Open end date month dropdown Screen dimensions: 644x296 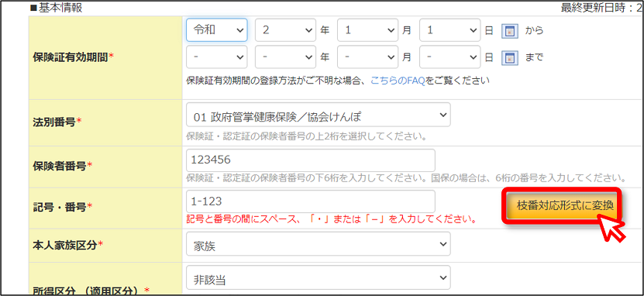coord(367,57)
